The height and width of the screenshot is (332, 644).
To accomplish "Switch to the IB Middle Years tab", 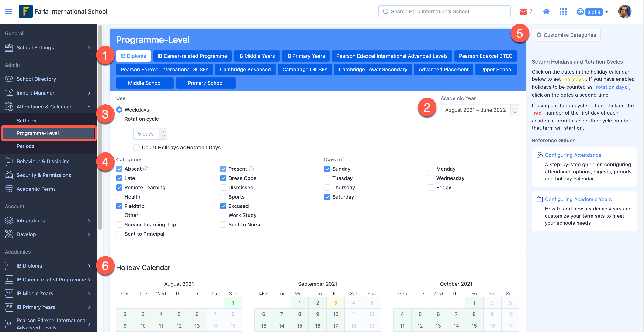I will pos(256,56).
